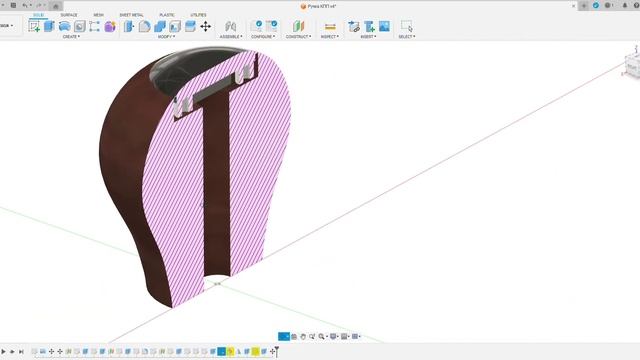The image size is (640, 360).
Task: Open the Modify dropdown menu
Action: click(166, 37)
